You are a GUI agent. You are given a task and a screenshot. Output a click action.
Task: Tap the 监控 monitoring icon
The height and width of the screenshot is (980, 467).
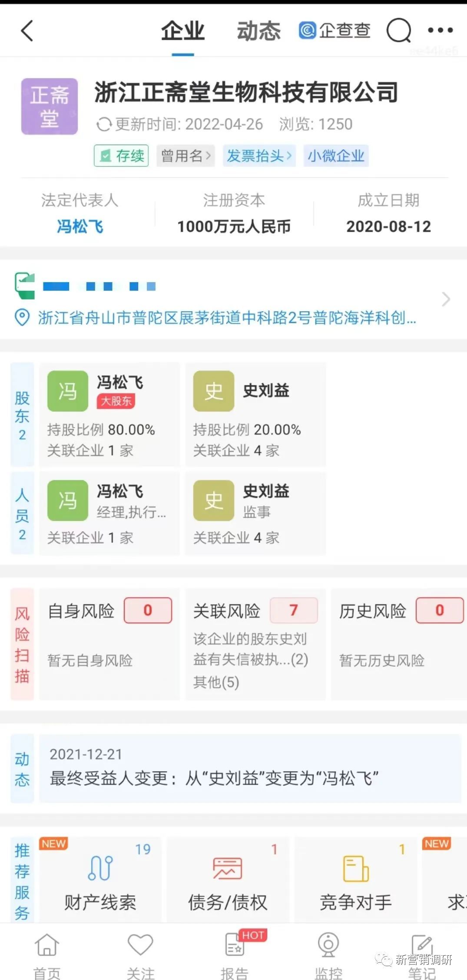pos(327,948)
